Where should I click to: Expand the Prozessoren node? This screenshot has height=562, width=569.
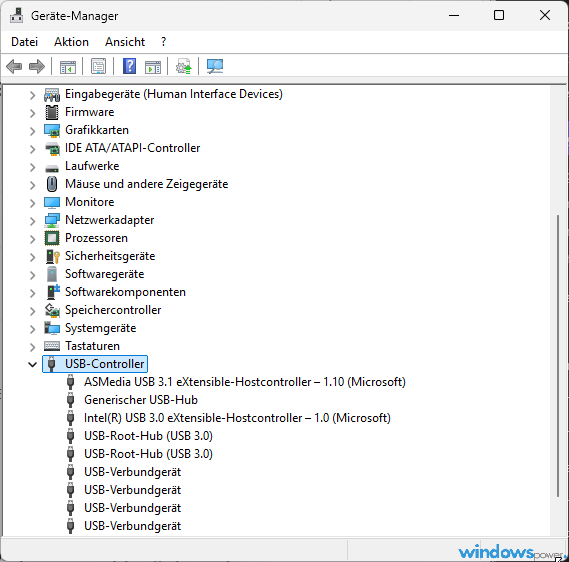click(33, 239)
